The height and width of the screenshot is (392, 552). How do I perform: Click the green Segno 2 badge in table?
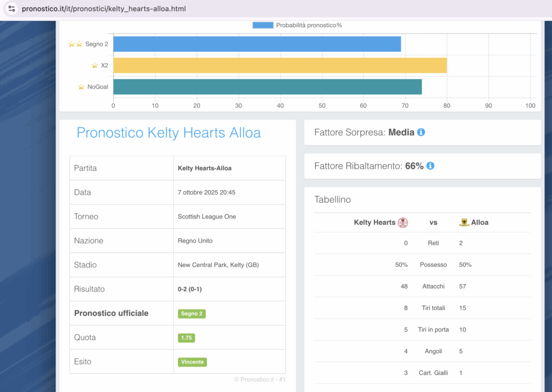pyautogui.click(x=191, y=313)
